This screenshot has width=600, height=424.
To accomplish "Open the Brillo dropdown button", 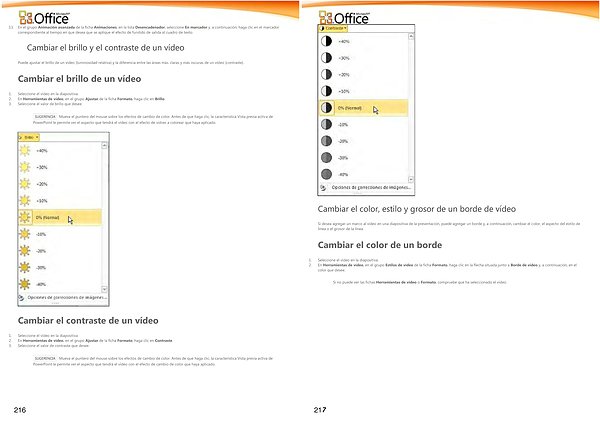I will click(x=28, y=137).
